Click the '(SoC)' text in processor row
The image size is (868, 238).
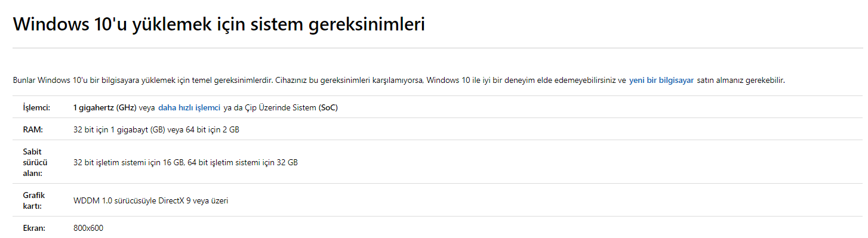pyautogui.click(x=328, y=108)
